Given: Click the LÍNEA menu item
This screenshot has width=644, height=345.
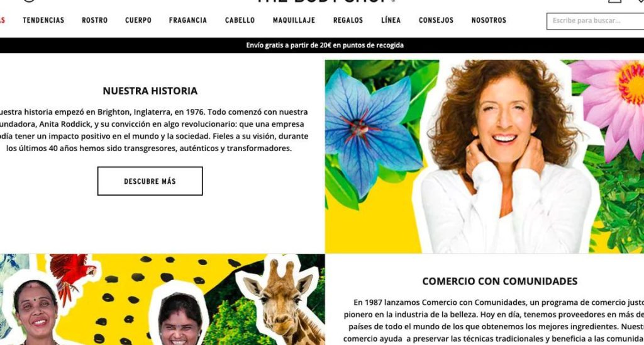Looking at the screenshot, I should click(x=391, y=20).
